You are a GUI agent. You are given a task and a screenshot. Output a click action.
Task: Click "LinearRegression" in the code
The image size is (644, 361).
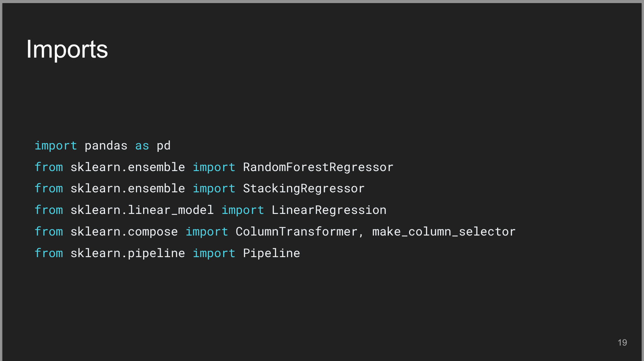coord(329,210)
